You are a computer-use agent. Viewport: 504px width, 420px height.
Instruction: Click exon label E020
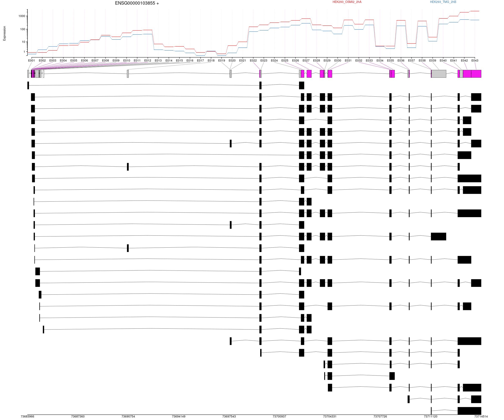point(232,61)
